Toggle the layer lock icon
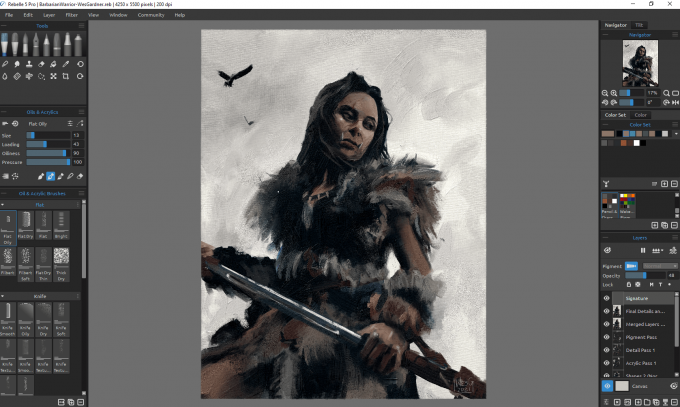Image resolution: width=680 pixels, height=407 pixels. click(x=628, y=285)
